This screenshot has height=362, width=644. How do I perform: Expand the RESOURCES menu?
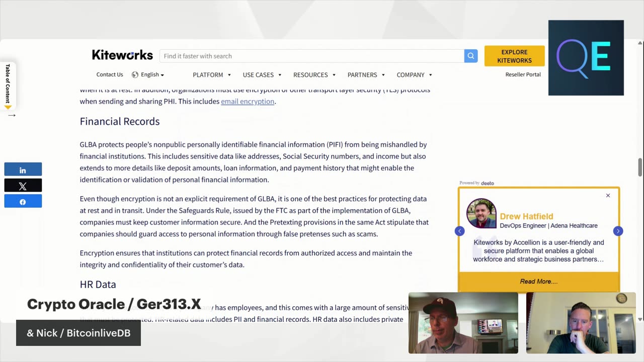[314, 74]
